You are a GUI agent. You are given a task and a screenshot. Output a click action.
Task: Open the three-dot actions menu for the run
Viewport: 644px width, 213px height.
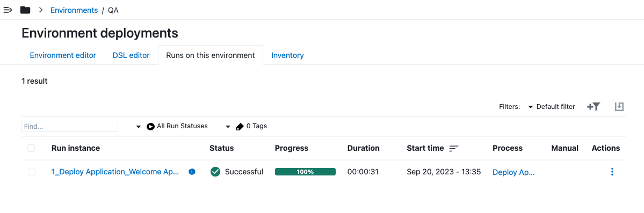612,172
